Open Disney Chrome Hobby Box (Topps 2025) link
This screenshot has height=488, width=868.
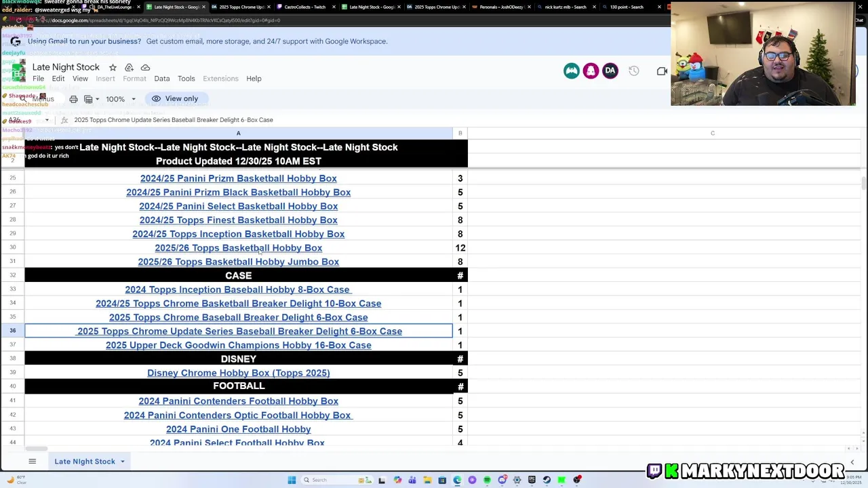pos(238,373)
